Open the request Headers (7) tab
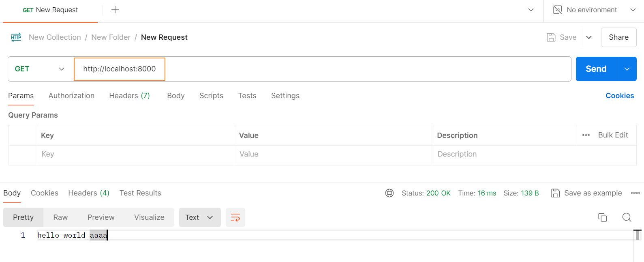The width and height of the screenshot is (644, 262). [129, 96]
